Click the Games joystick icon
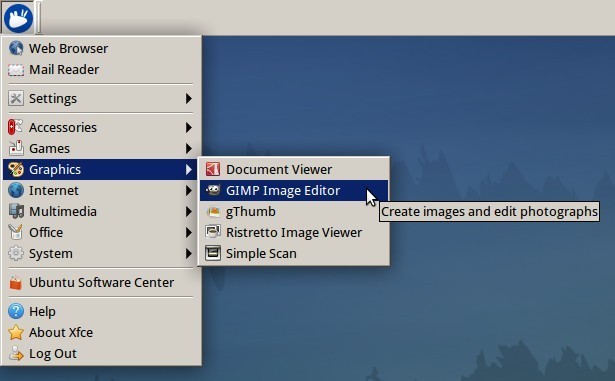Viewport: 615px width, 381px height. click(16, 148)
